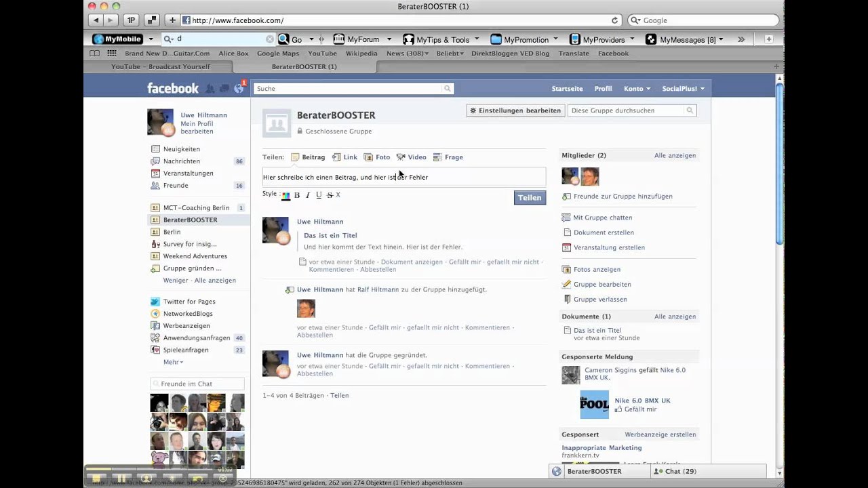Screen dimensions: 868x488
Task: Click the Suche search magnifier icon
Action: pos(447,88)
